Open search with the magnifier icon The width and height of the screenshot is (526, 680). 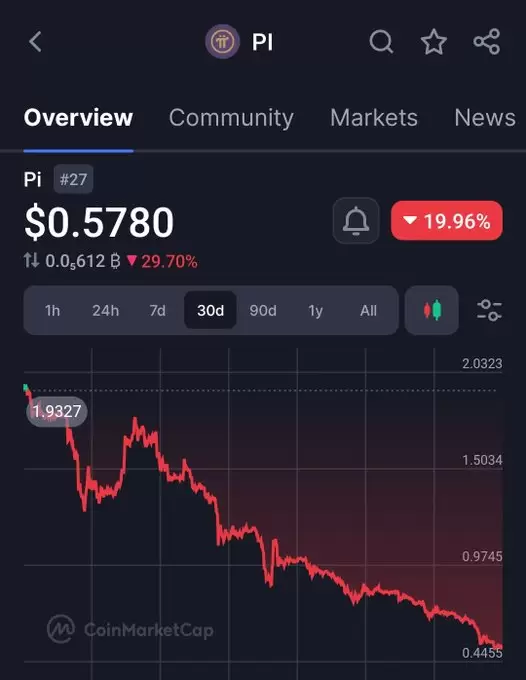[x=381, y=42]
